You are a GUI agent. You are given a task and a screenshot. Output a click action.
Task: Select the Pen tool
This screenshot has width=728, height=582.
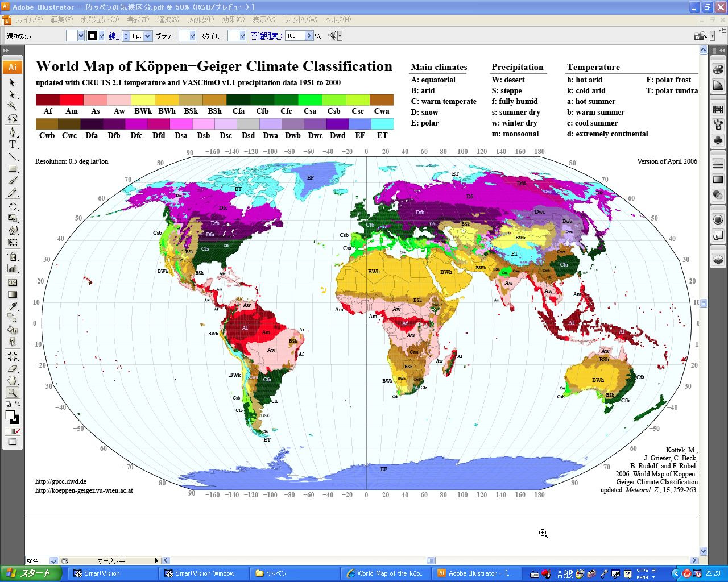pyautogui.click(x=13, y=132)
